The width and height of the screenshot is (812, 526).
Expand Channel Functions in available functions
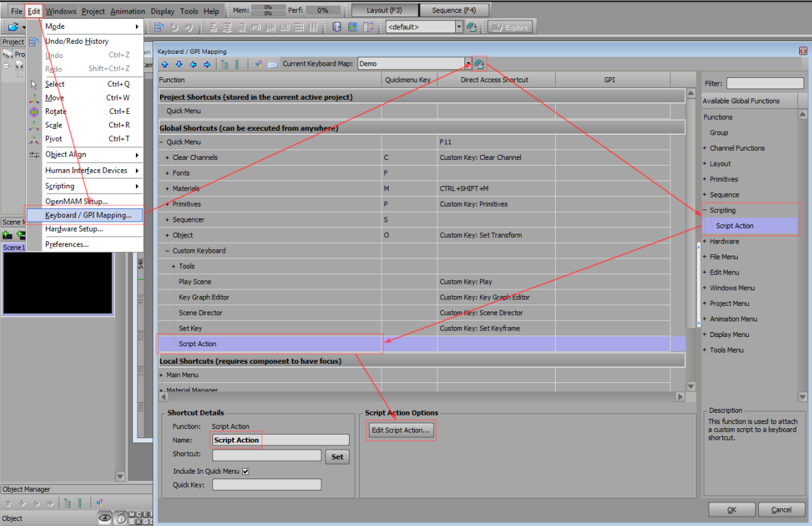pos(704,148)
